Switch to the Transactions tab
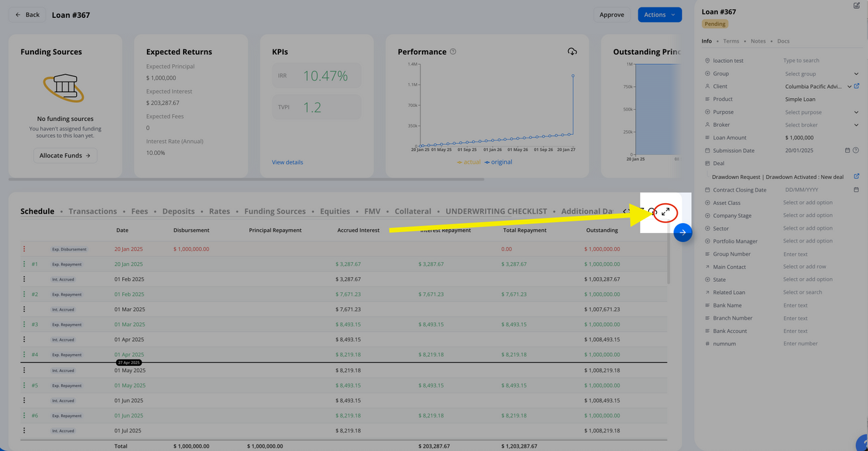This screenshot has width=868, height=451. [x=93, y=211]
